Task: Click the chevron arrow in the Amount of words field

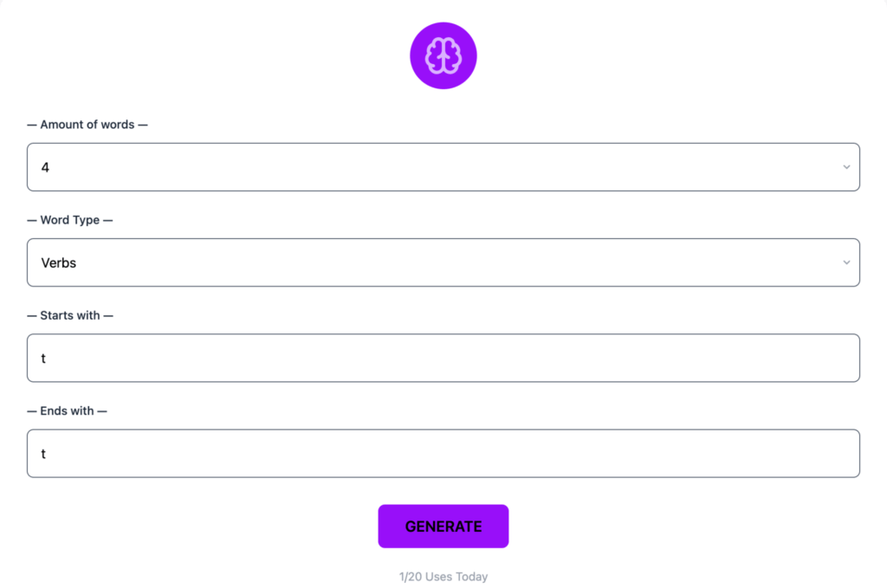Action: pos(846,167)
